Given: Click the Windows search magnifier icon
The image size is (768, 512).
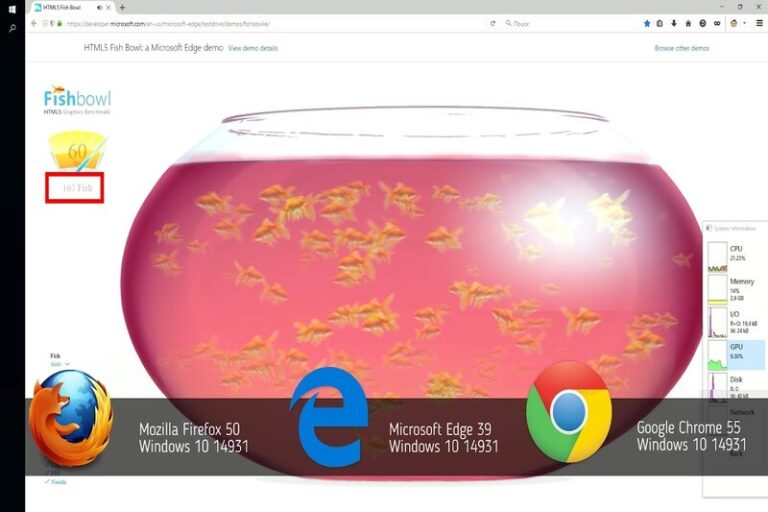Looking at the screenshot, I should 12,28.
